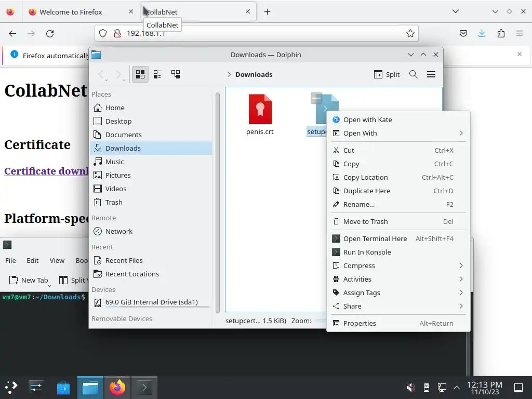
Task: Switch Dolphin to Compact view mode
Action: (x=158, y=74)
